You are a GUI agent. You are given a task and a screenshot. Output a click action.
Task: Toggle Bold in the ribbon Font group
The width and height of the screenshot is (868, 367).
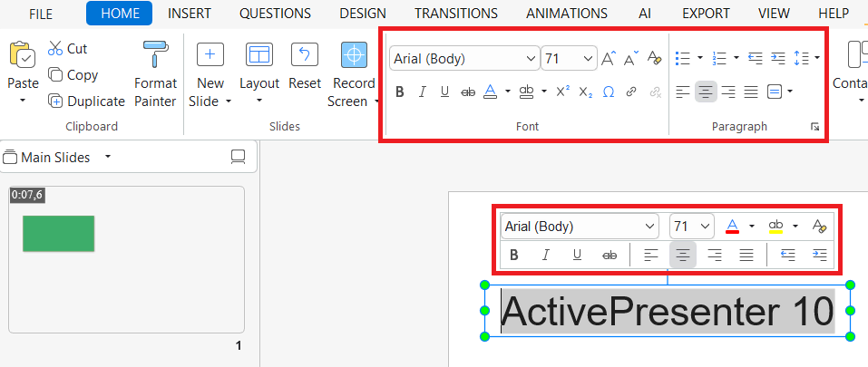pyautogui.click(x=400, y=92)
